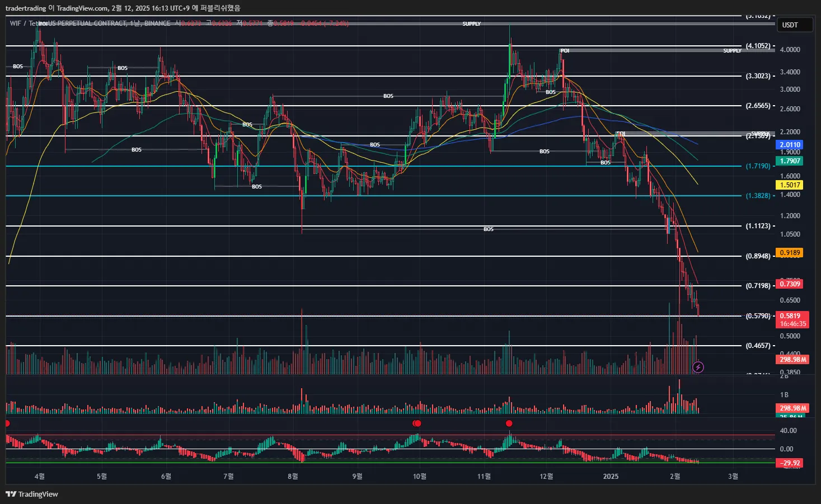Click the 11월 date on the time axis
Viewport: 821px width, 504px height.
point(484,476)
